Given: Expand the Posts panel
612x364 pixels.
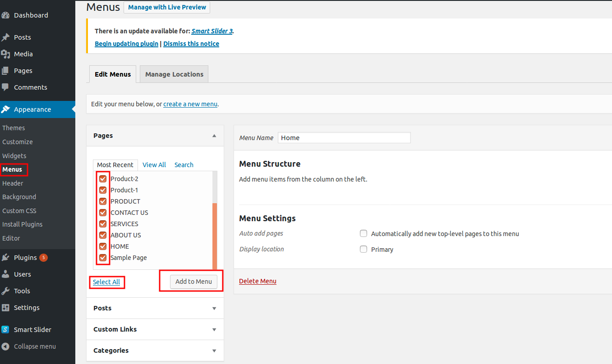Looking at the screenshot, I should click(x=155, y=308).
